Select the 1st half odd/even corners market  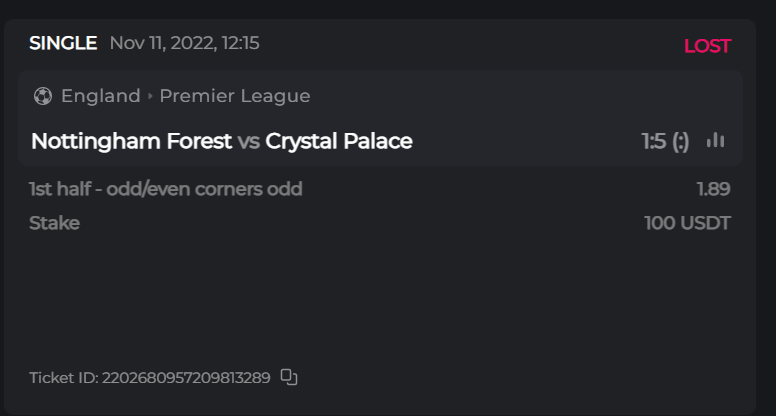(166, 189)
